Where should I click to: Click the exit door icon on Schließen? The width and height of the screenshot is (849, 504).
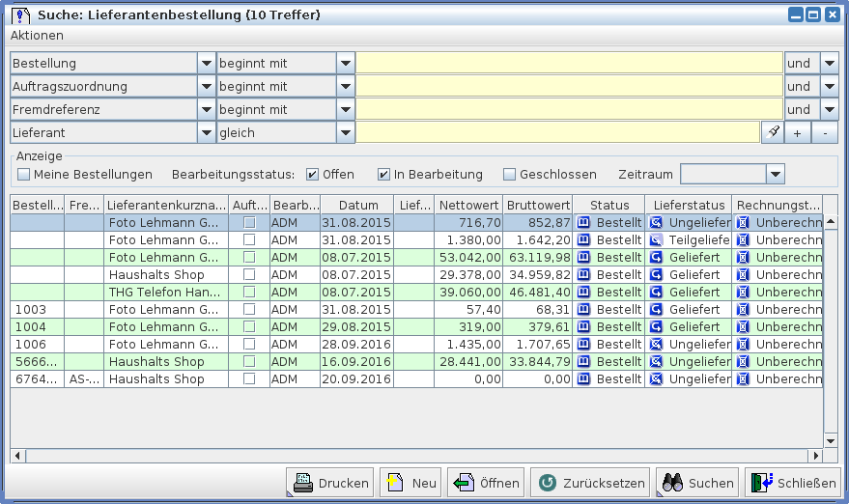coord(761,483)
